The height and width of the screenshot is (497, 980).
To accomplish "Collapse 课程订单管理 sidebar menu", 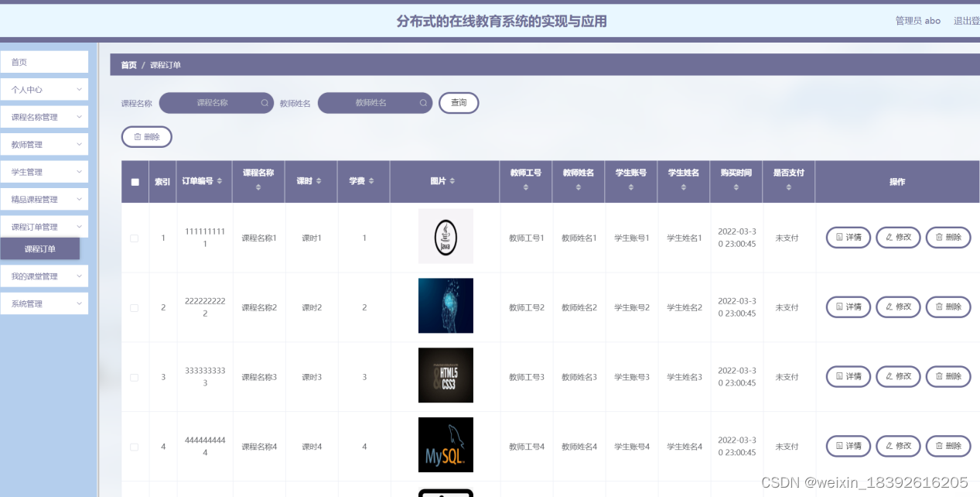I will tap(44, 227).
